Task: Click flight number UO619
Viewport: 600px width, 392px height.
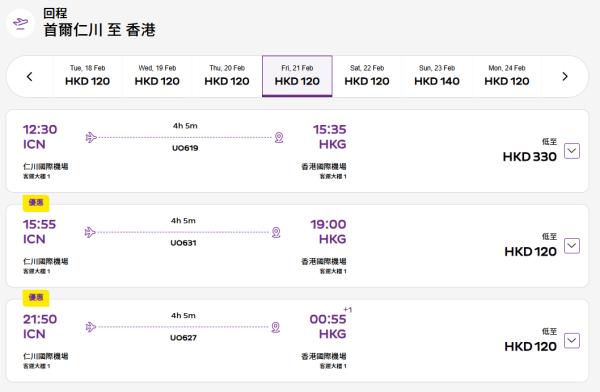Action: (185, 148)
